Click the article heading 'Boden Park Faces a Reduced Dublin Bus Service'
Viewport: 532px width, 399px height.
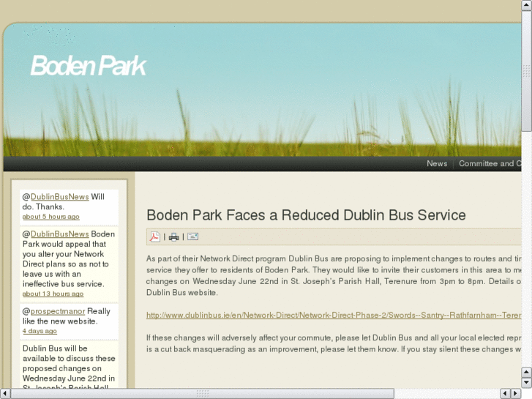pos(306,215)
